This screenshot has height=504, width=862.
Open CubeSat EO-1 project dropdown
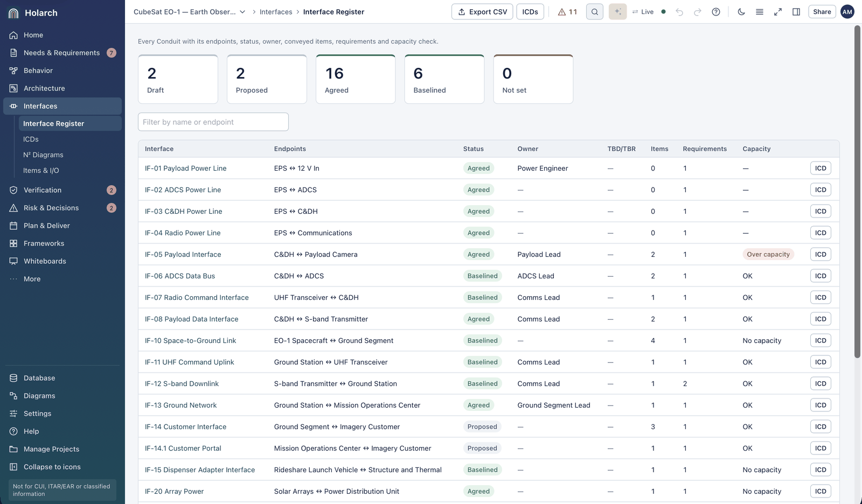(x=190, y=12)
